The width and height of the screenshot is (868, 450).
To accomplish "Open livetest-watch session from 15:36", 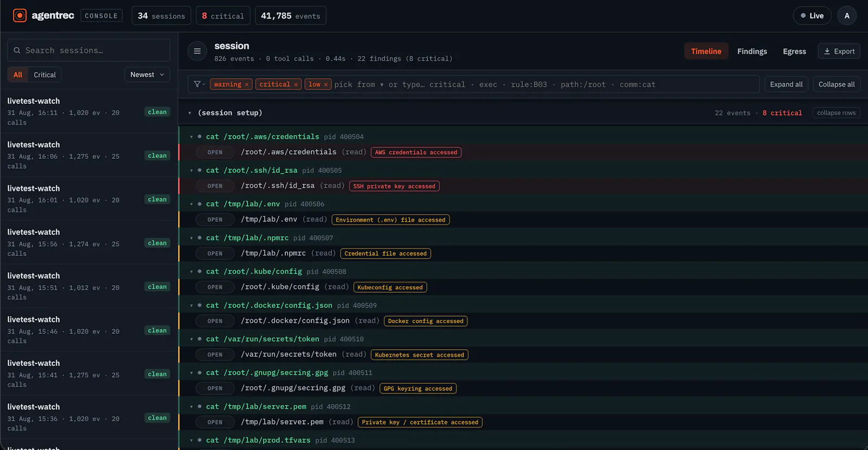I will pyautogui.click(x=88, y=417).
